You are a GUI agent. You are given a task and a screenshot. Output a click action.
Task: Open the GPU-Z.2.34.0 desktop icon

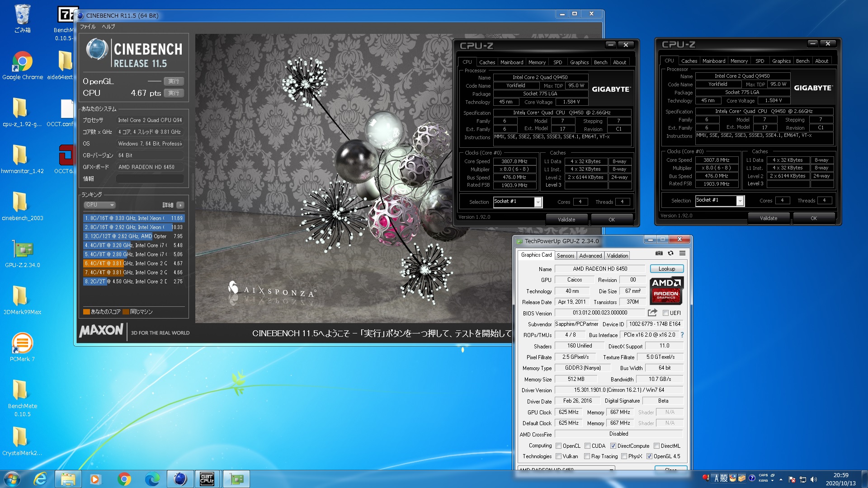click(23, 253)
